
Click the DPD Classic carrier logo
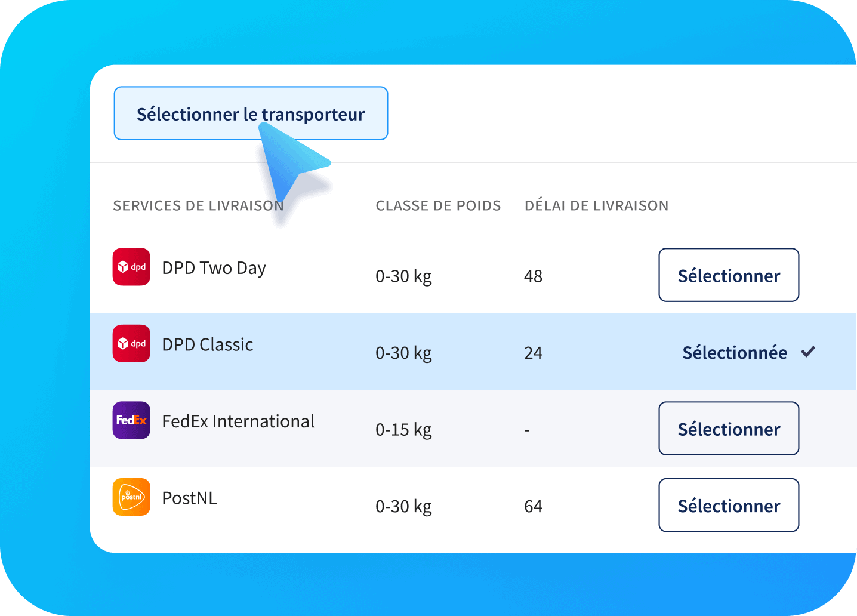click(131, 343)
